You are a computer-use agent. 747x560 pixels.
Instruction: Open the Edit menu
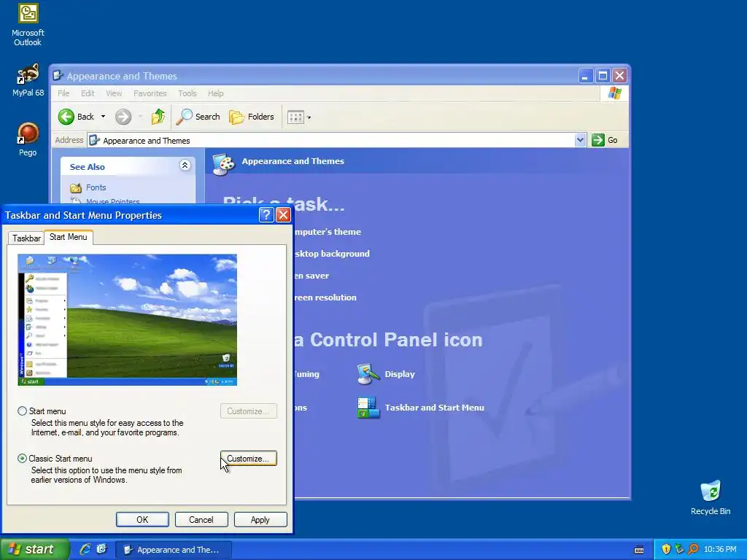click(x=88, y=93)
